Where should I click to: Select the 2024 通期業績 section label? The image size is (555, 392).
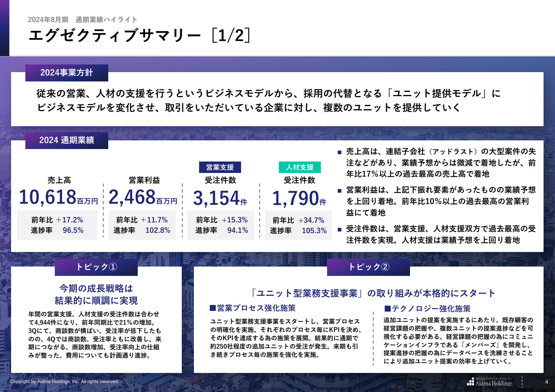(67, 140)
